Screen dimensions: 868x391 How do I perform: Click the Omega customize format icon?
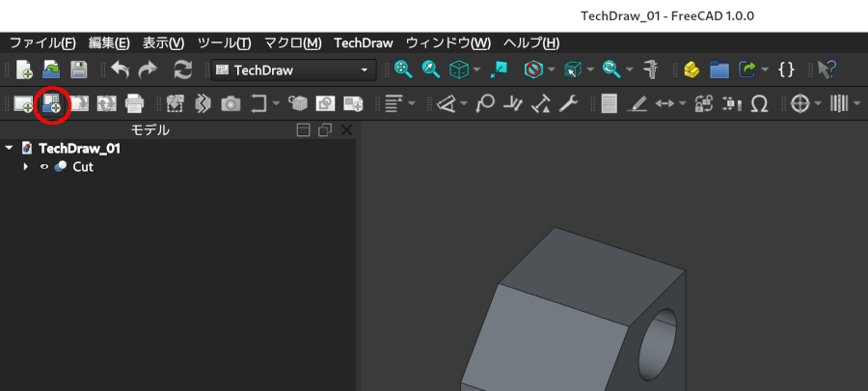(x=760, y=103)
